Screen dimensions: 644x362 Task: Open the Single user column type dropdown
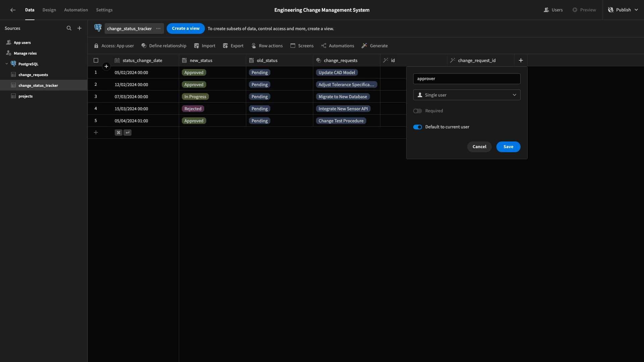(467, 95)
